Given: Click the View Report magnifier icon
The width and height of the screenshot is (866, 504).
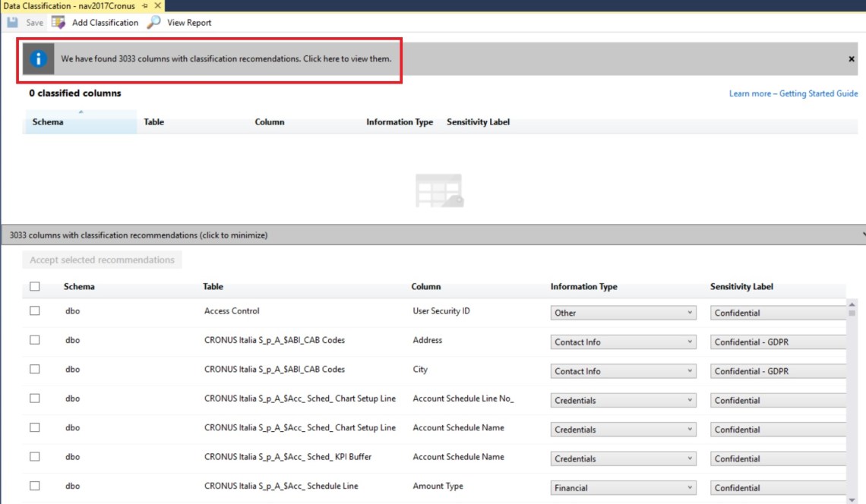Looking at the screenshot, I should tap(153, 23).
